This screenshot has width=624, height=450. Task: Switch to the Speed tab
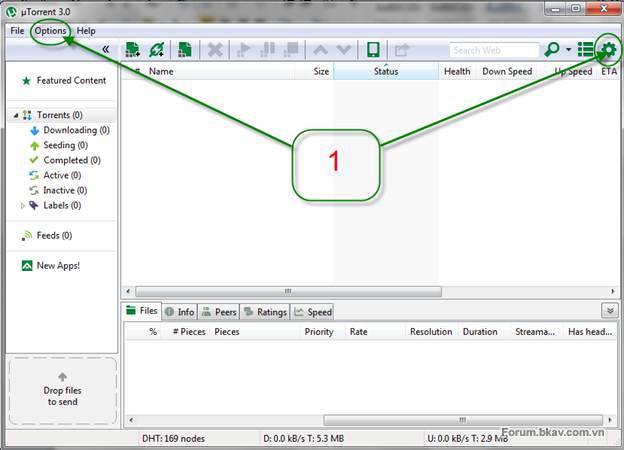pyautogui.click(x=313, y=312)
